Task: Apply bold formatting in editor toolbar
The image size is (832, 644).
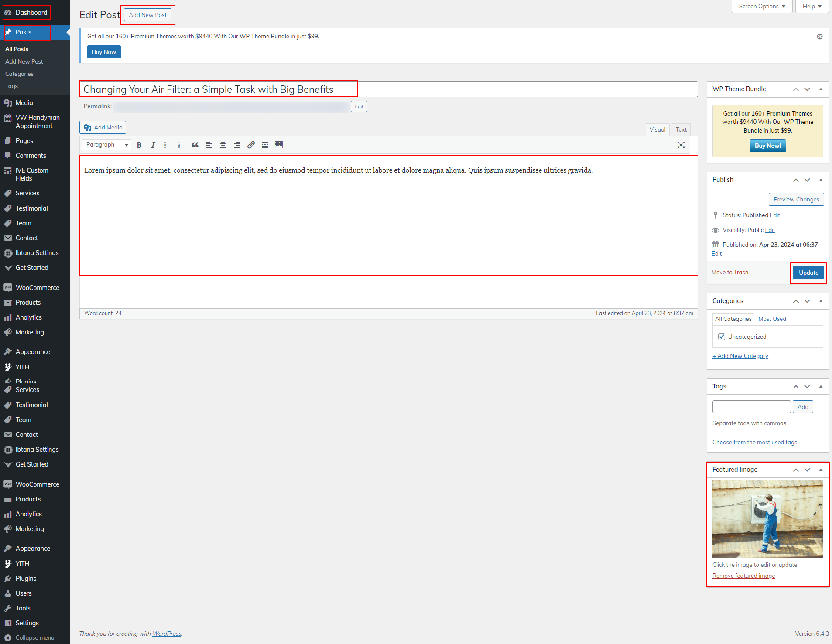Action: [x=139, y=145]
